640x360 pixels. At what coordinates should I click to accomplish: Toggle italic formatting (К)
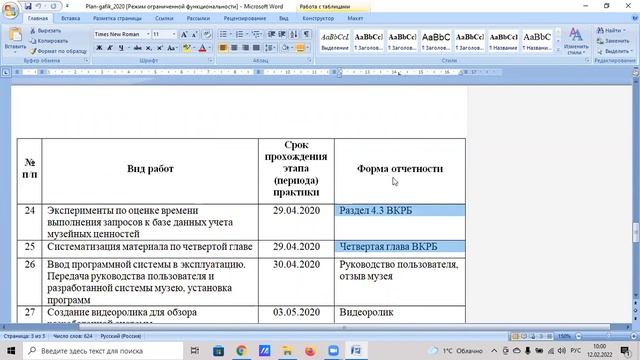point(110,48)
